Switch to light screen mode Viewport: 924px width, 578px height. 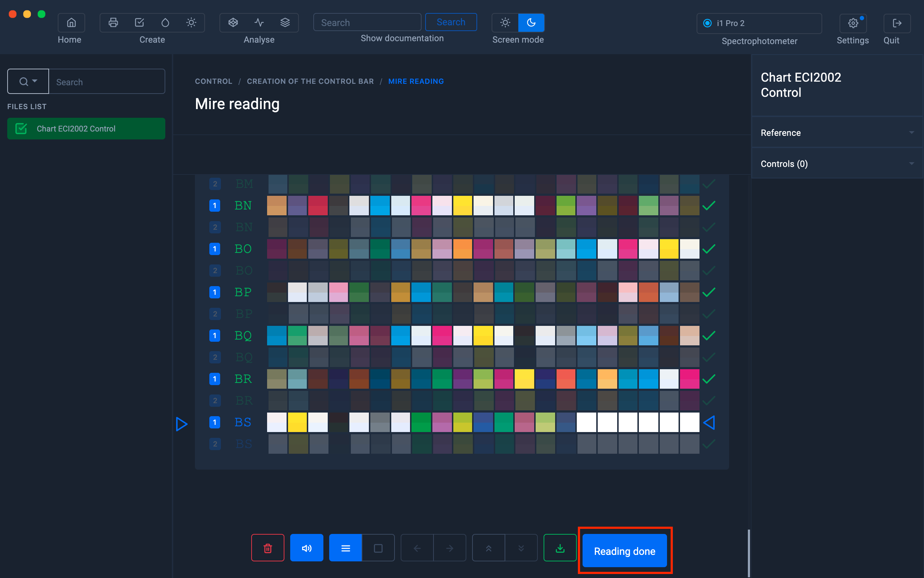[505, 22]
